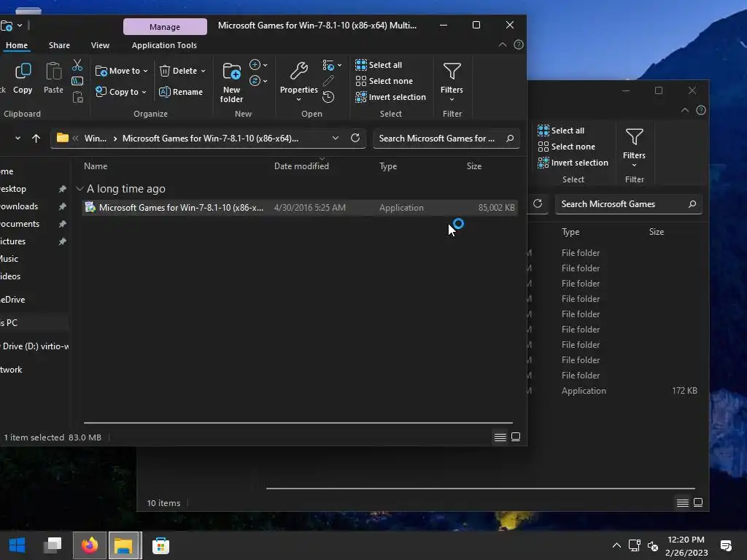Click the Help question mark icon in front window

coord(519,44)
